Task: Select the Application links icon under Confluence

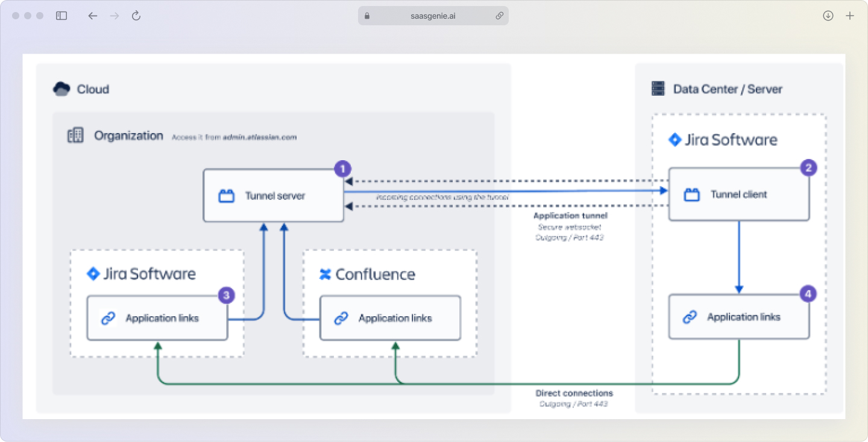Action: (342, 318)
